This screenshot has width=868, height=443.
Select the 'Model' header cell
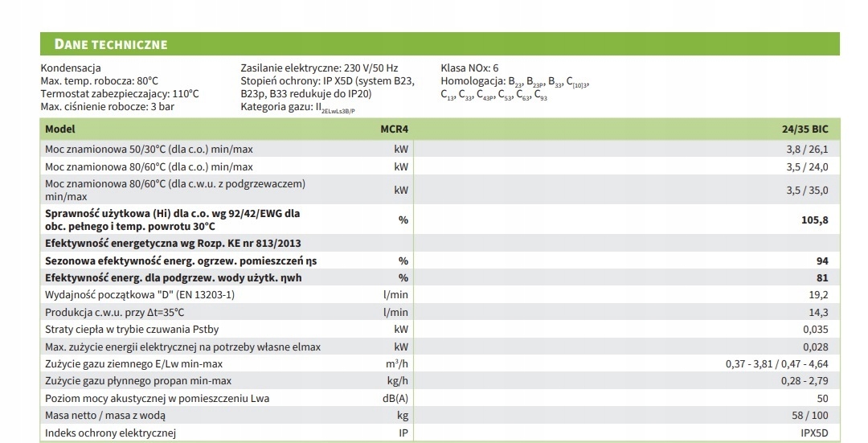[59, 129]
